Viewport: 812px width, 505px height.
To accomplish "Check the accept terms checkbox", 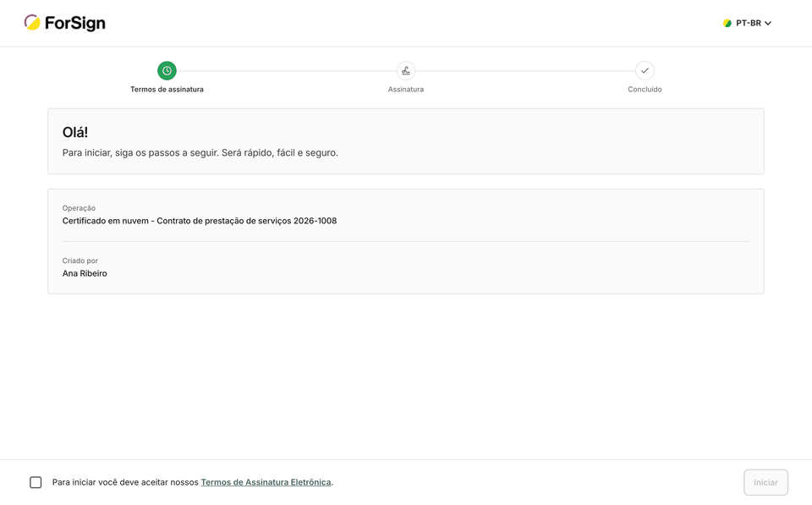I will [x=36, y=482].
